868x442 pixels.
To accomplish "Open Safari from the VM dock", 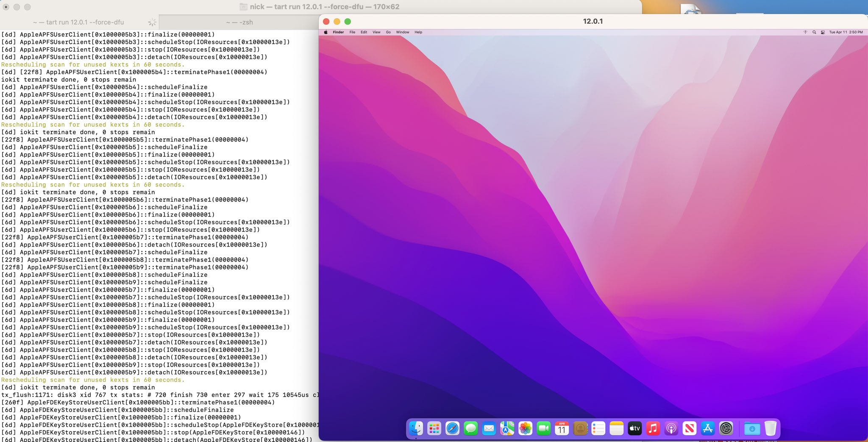I will [x=452, y=429].
